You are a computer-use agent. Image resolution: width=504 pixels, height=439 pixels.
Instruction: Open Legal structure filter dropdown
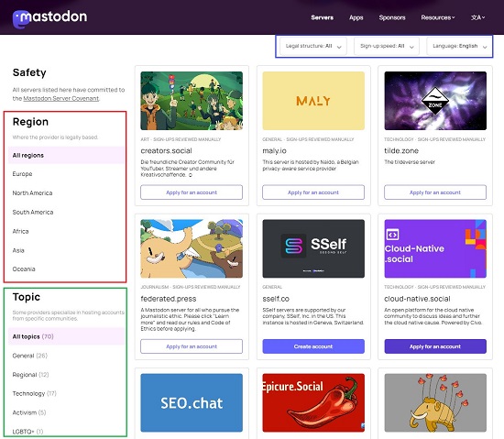(313, 46)
